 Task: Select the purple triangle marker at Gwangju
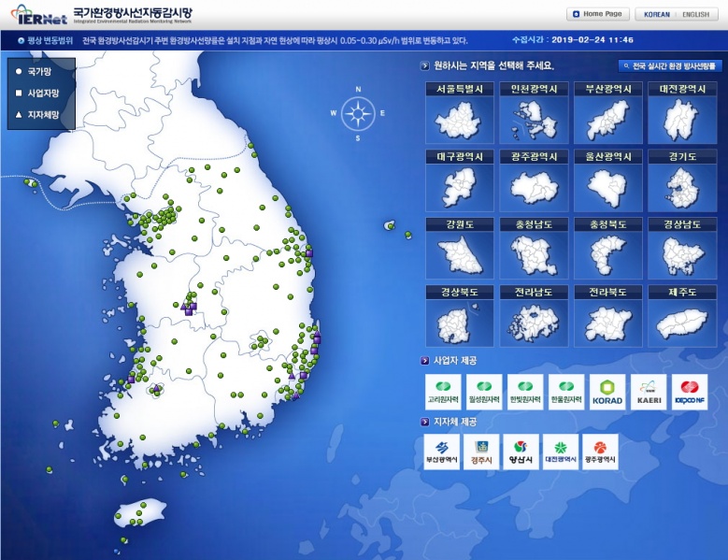[156, 388]
